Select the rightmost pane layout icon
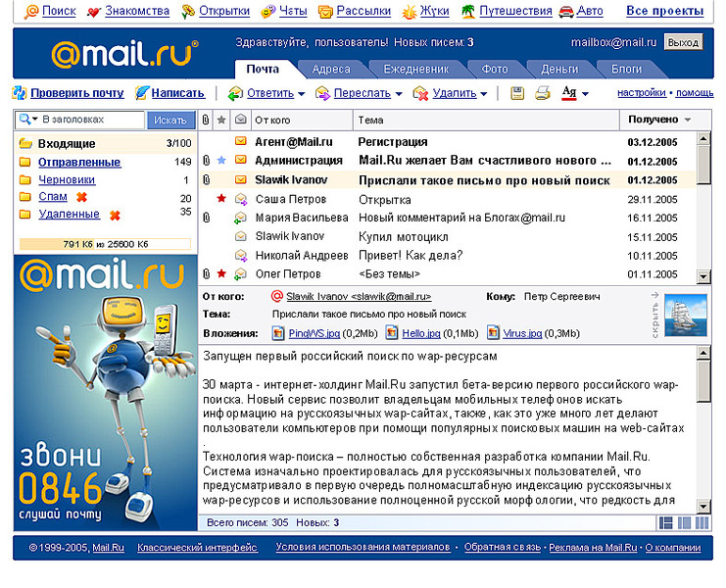This screenshot has height=588, width=726. 702,523
